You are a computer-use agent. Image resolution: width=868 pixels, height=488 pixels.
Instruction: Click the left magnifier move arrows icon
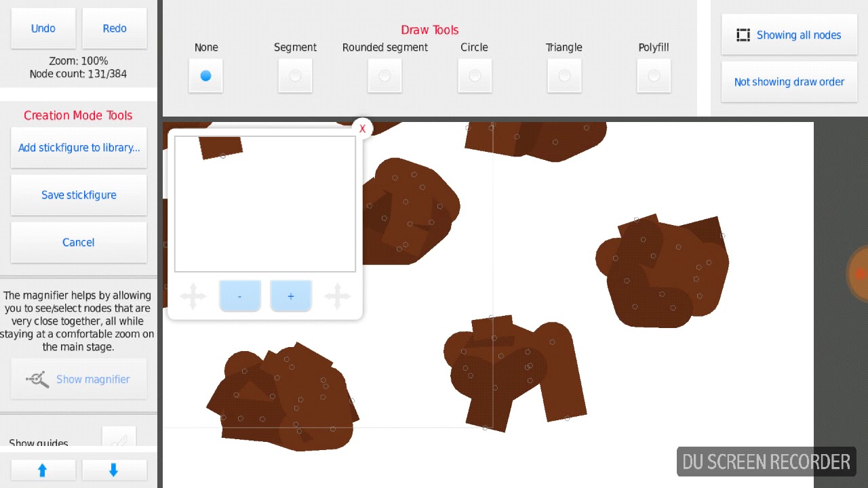click(193, 296)
